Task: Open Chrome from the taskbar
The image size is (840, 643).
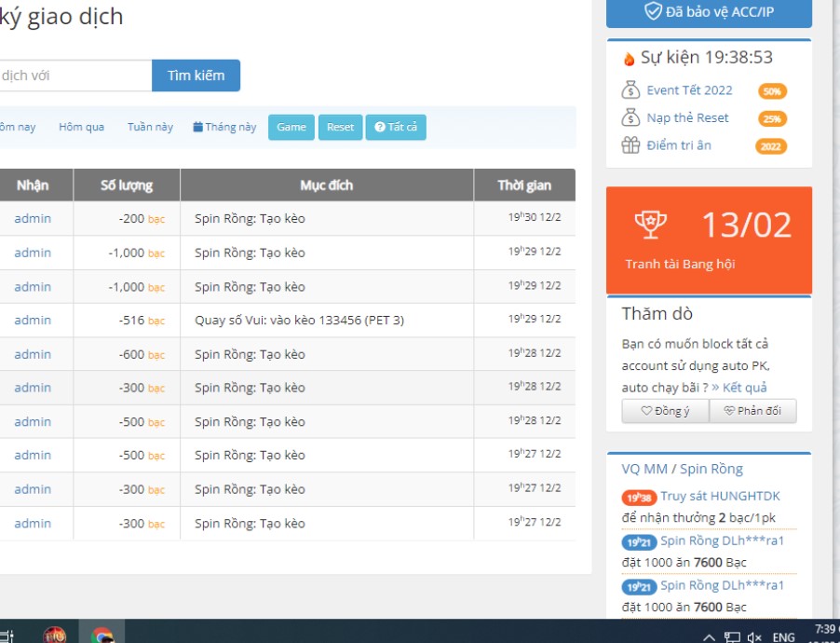Action: click(102, 636)
